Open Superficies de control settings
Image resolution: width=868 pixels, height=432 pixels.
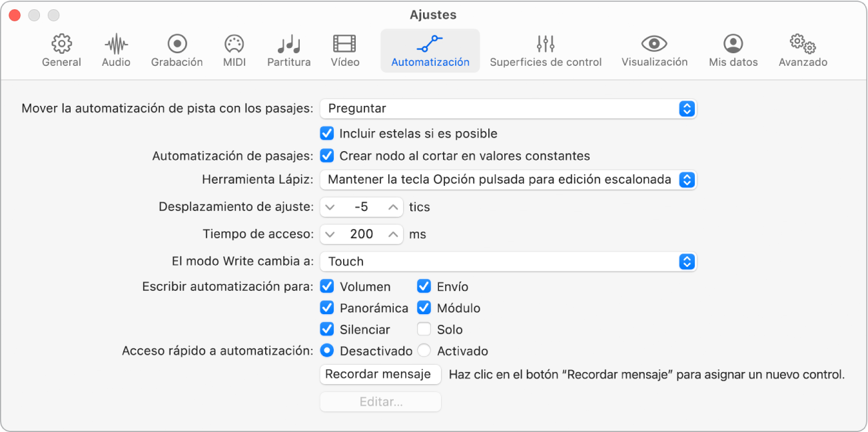tap(546, 50)
